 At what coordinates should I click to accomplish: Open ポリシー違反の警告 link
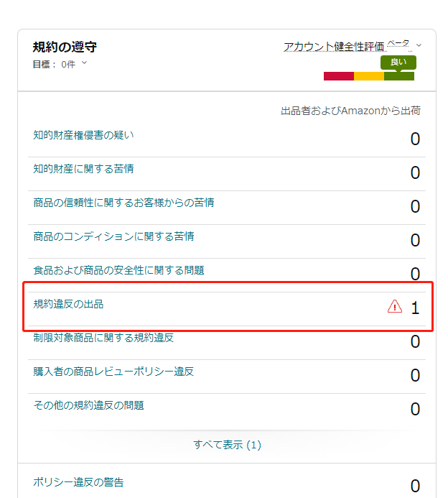coord(78,482)
